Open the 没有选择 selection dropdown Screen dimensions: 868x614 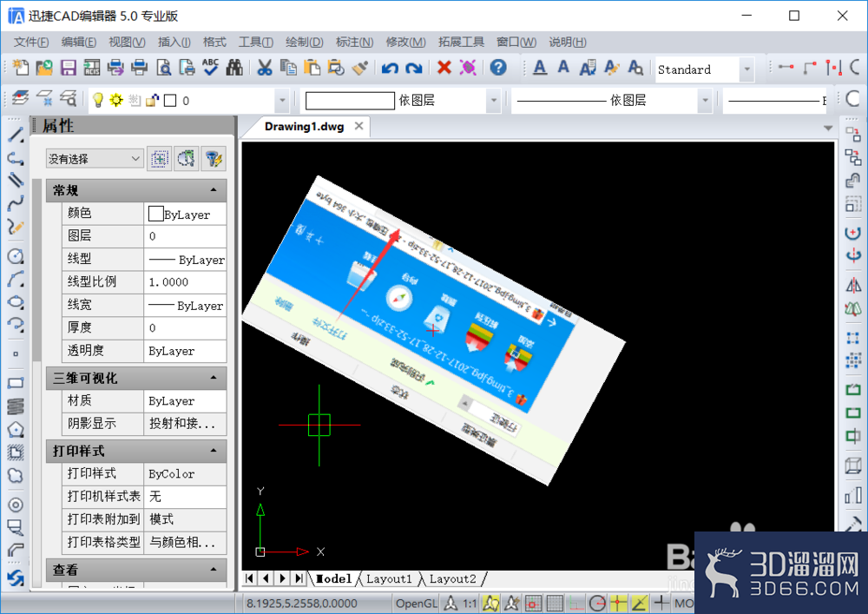click(x=95, y=160)
